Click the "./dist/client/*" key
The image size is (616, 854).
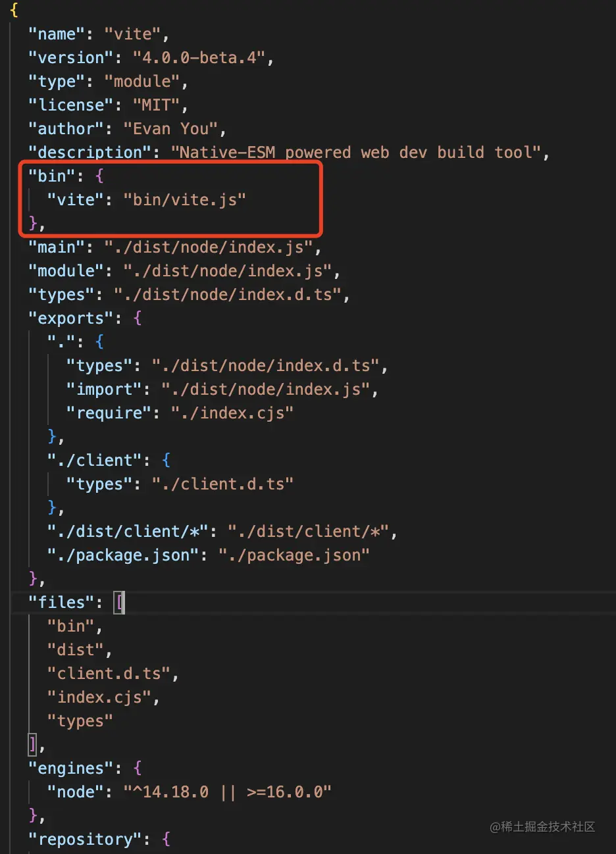(128, 532)
